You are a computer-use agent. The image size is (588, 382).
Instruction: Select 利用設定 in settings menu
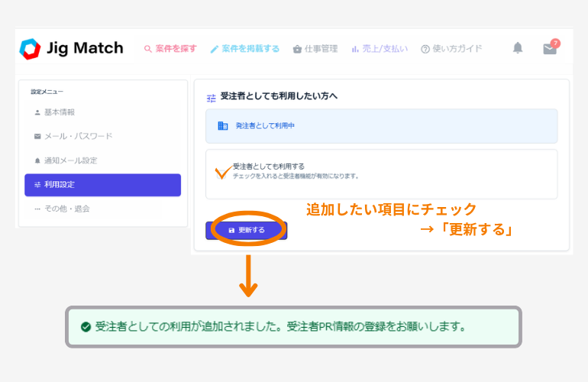click(103, 185)
